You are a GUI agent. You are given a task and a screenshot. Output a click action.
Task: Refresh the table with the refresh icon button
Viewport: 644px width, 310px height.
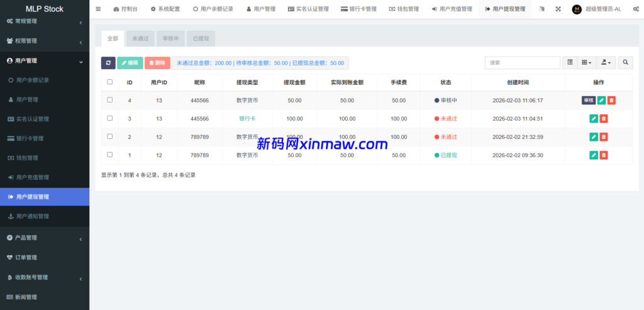(108, 63)
